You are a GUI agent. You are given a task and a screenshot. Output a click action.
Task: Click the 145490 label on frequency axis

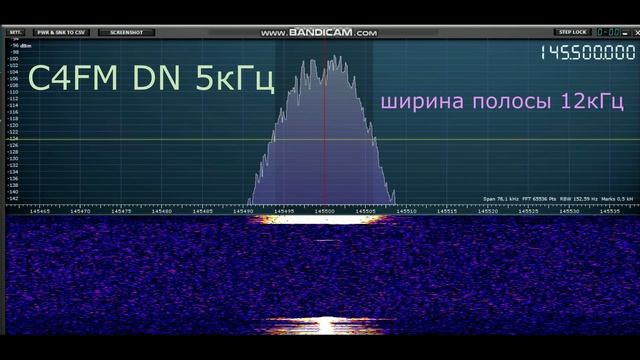(243, 211)
